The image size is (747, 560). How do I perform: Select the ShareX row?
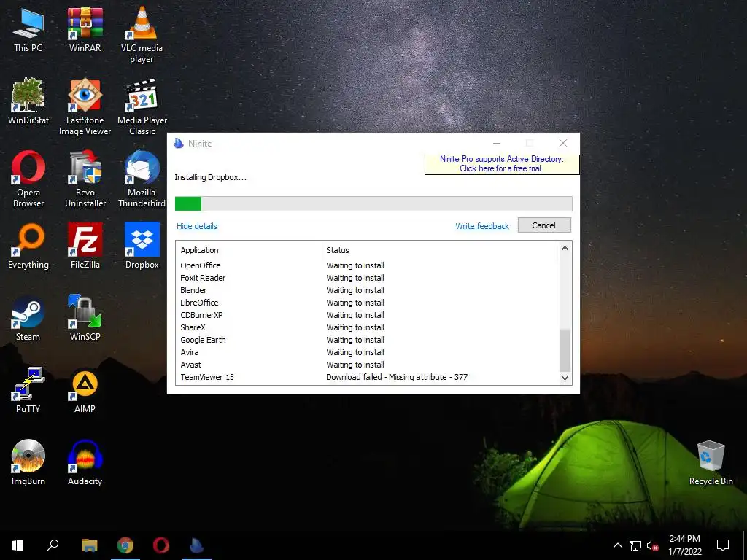click(x=367, y=327)
